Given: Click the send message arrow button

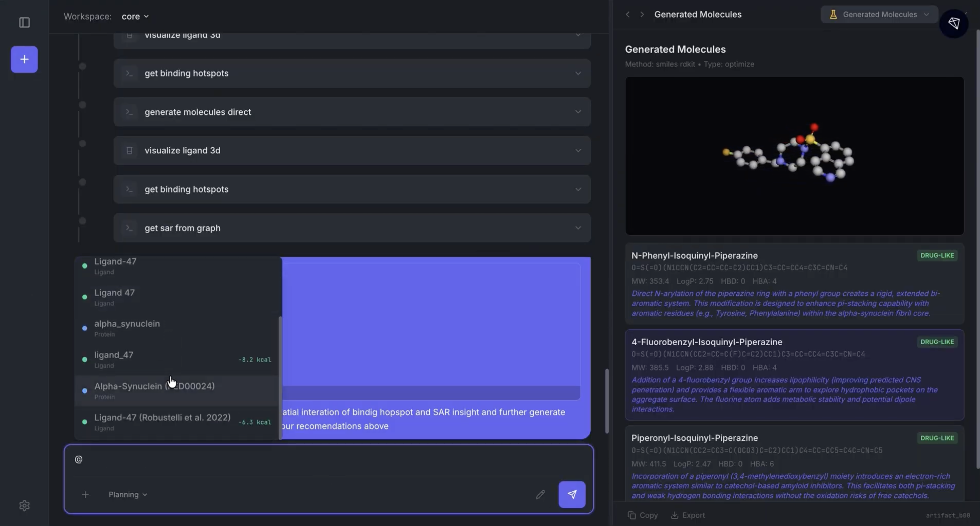Looking at the screenshot, I should coord(572,494).
